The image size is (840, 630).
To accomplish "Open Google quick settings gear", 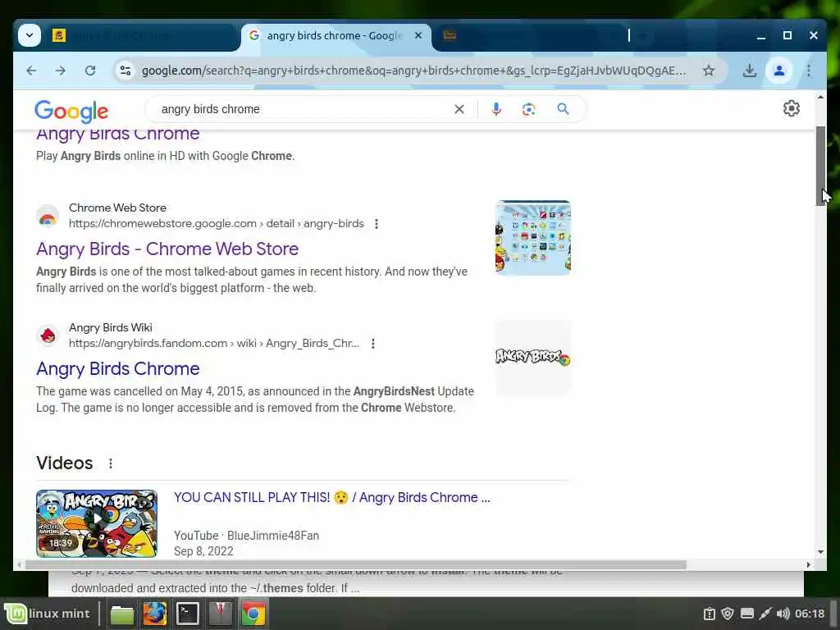I will coord(792,109).
